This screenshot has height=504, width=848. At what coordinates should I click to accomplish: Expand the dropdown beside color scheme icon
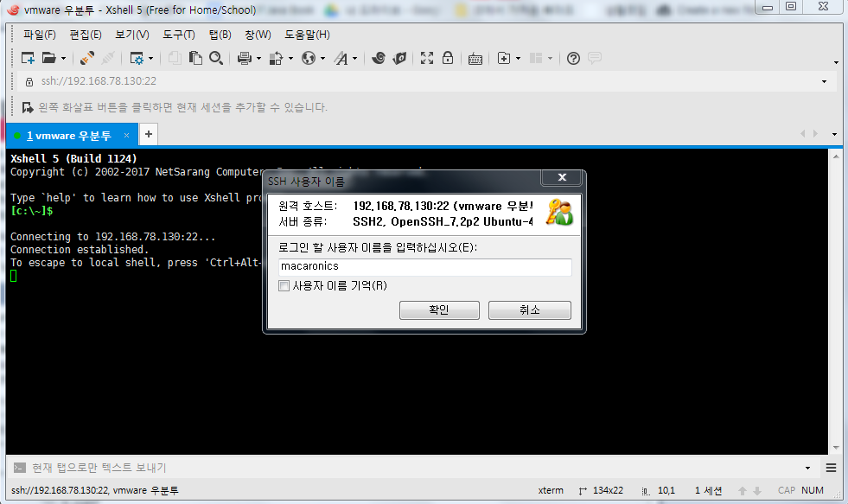[291, 59]
